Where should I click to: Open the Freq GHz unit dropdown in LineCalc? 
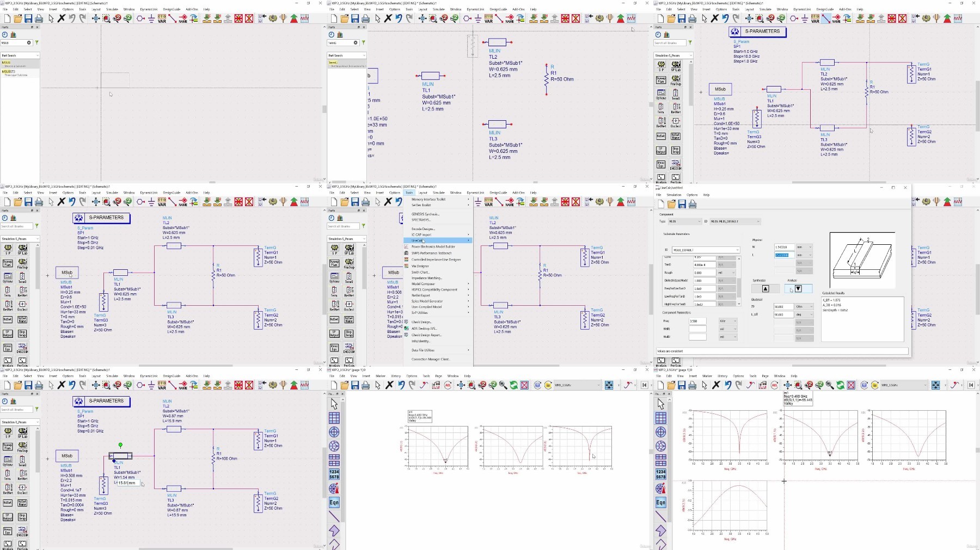click(x=728, y=321)
